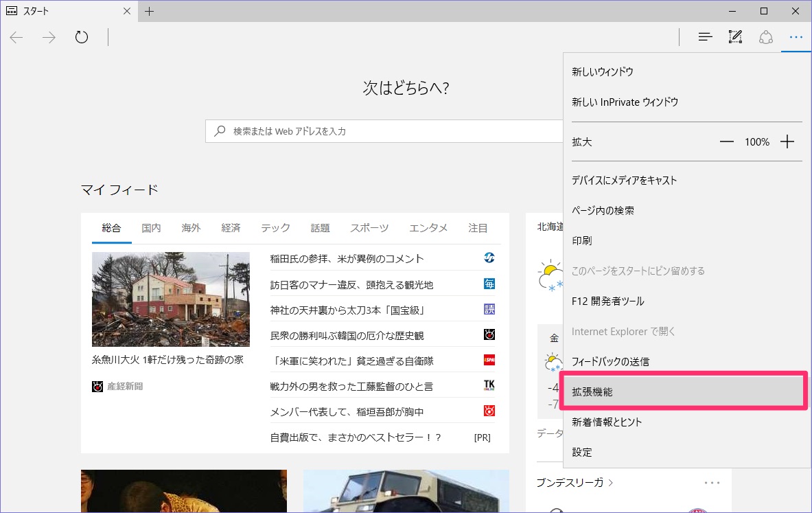Screen dimensions: 812x513
Task: Switch to 経済 feed tab
Action: (x=231, y=228)
